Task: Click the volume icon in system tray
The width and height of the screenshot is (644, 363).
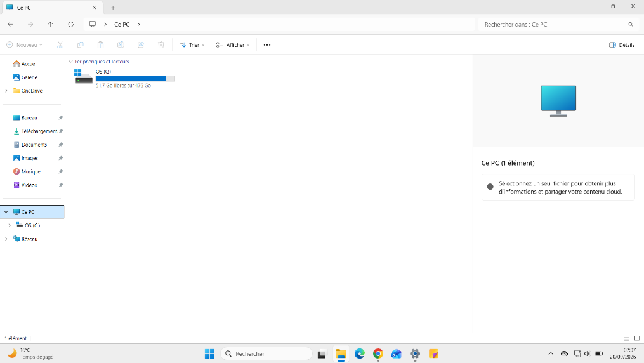Action: coord(587,353)
